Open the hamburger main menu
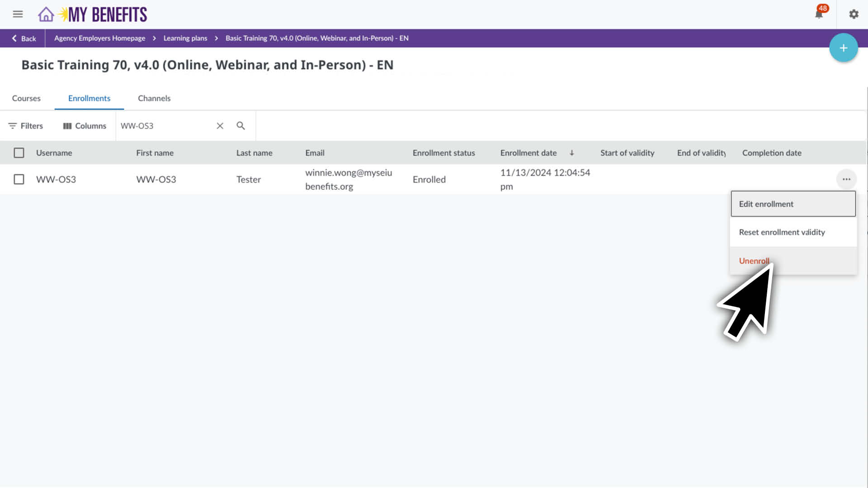Viewport: 868px width, 488px height. pos(18,14)
